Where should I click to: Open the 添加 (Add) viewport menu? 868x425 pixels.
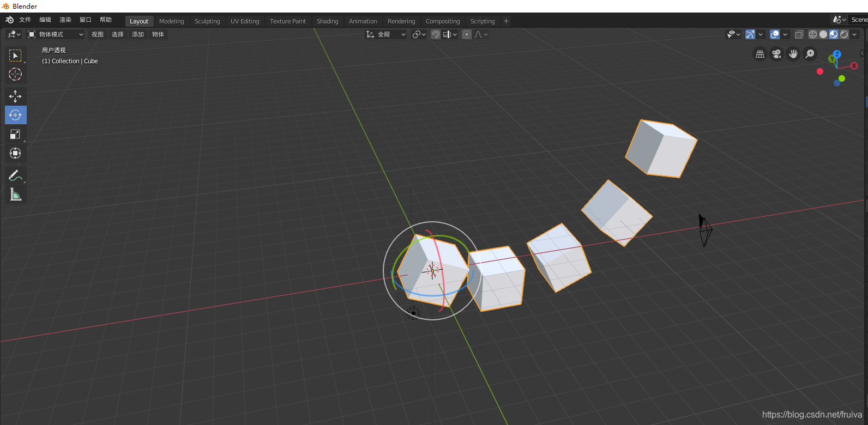click(138, 34)
